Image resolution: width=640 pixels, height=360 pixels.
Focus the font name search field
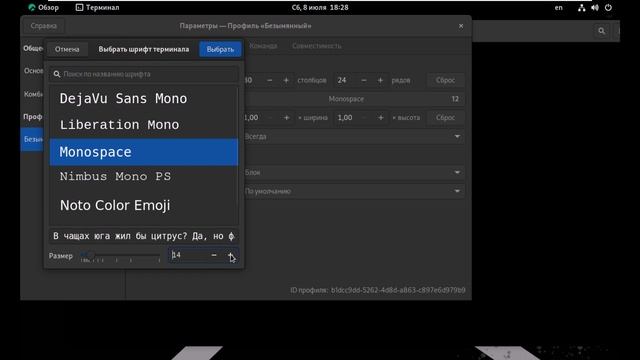click(144, 74)
